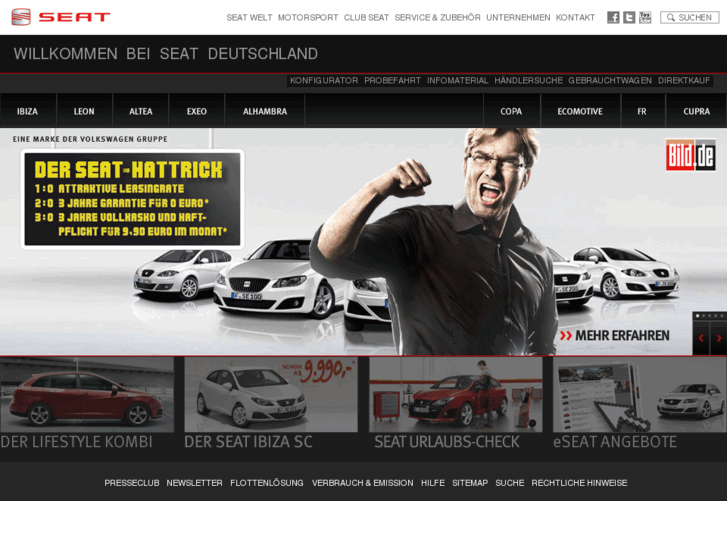Select the LEON model tab

click(x=84, y=111)
